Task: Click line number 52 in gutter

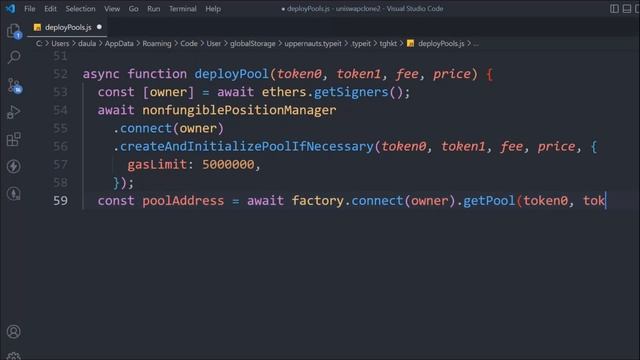Action: (60, 74)
